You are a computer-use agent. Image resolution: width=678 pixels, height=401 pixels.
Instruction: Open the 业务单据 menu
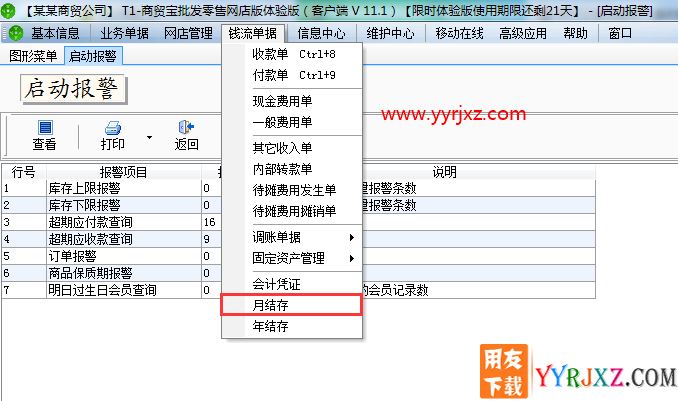[x=125, y=33]
